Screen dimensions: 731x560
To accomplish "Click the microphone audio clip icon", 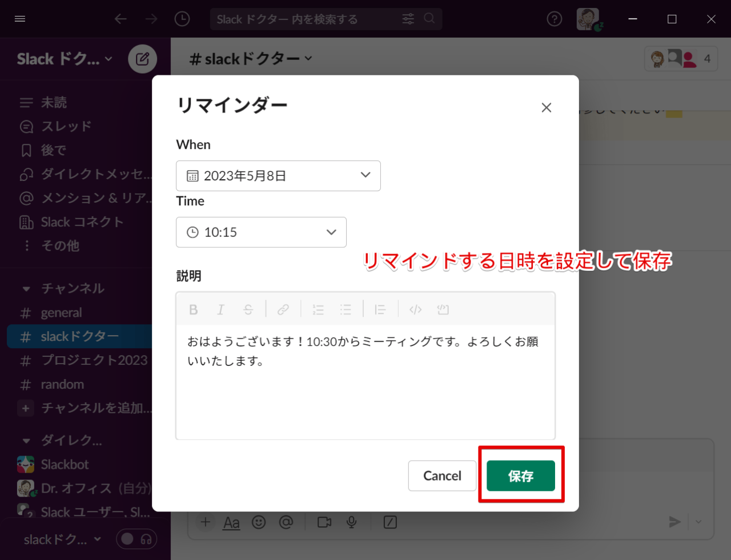I will 352,522.
